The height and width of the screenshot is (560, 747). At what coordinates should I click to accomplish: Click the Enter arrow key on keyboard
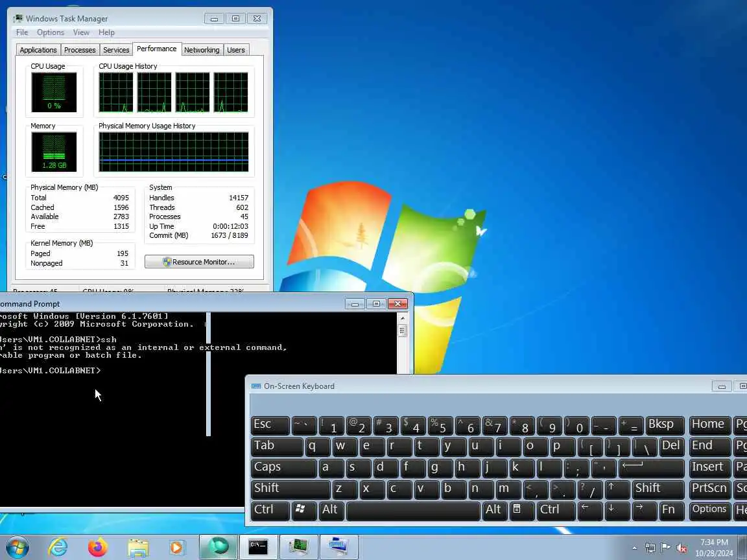click(651, 468)
